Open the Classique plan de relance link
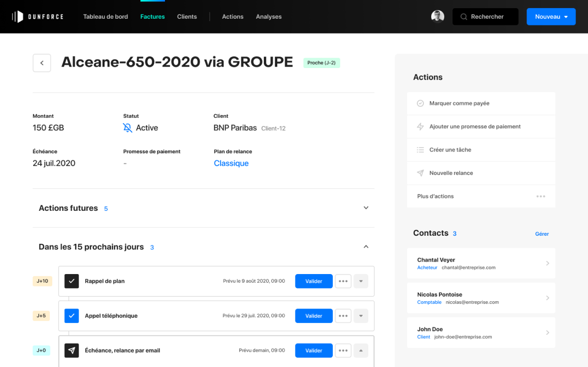The image size is (588, 367). 231,163
